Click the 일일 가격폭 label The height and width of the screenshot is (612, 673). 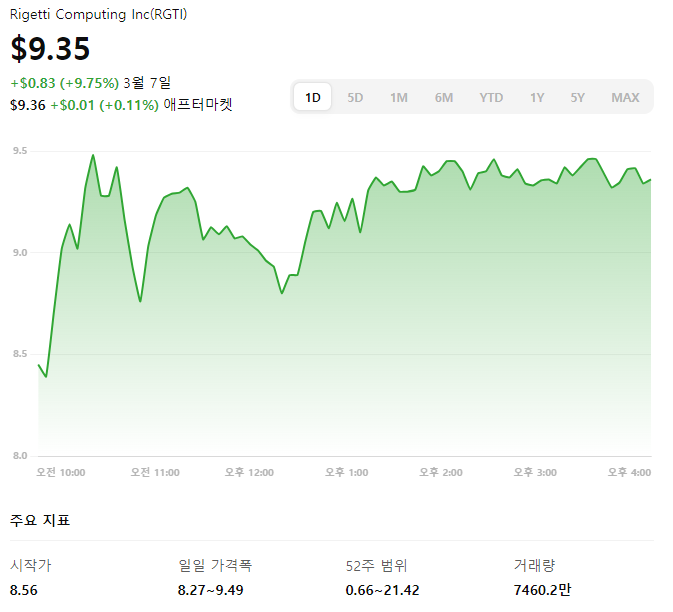[x=215, y=565]
